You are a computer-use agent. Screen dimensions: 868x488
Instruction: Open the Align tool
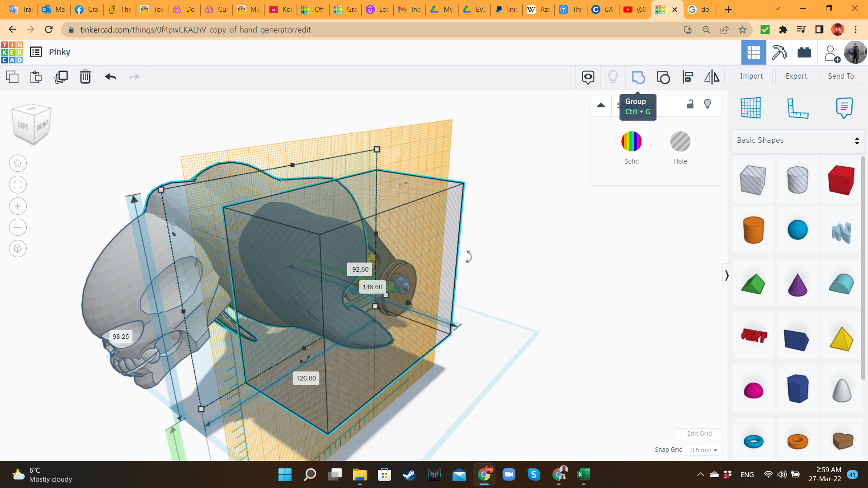pyautogui.click(x=688, y=77)
